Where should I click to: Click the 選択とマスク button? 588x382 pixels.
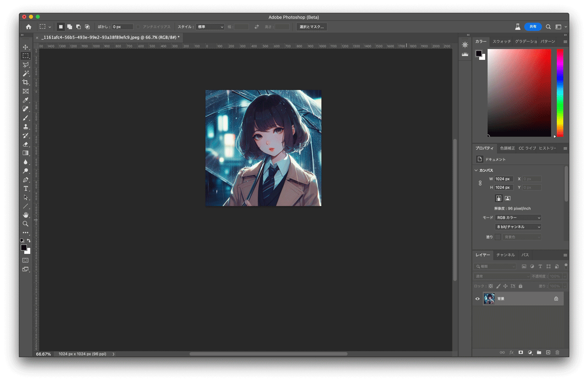pos(312,27)
